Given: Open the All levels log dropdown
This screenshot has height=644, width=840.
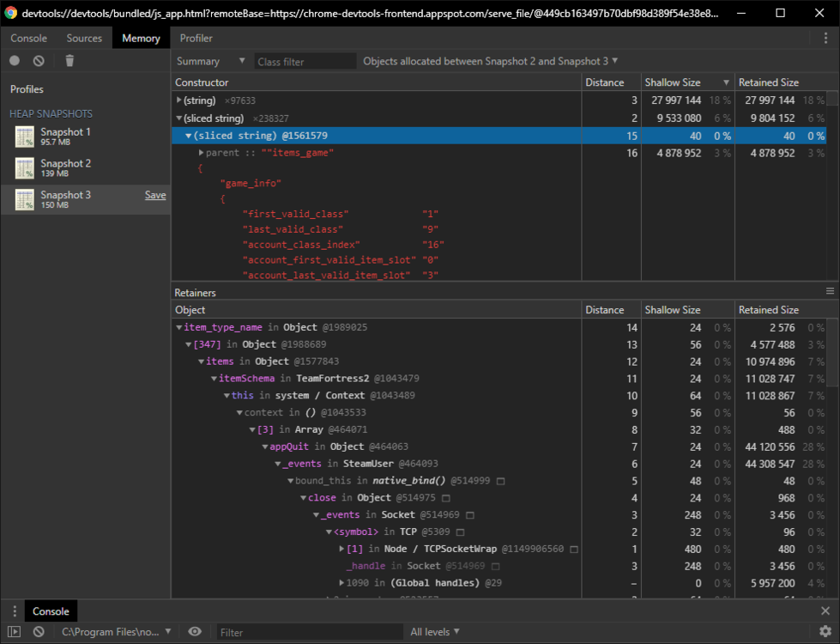Looking at the screenshot, I should point(435,632).
